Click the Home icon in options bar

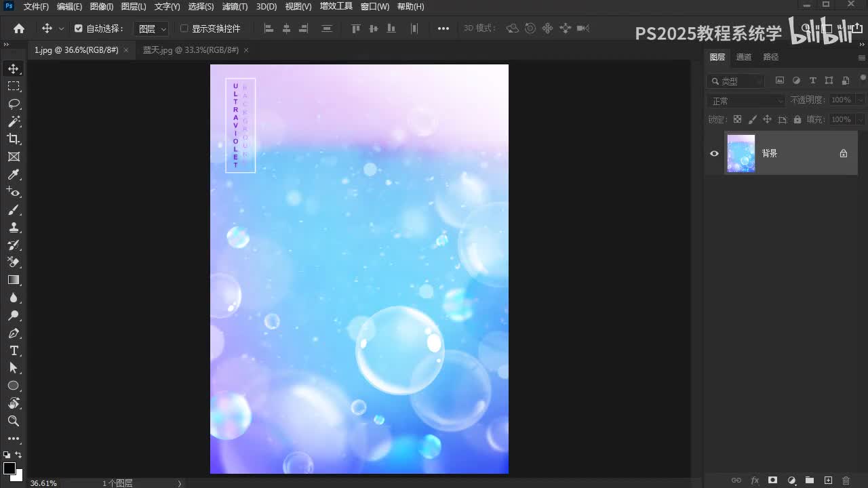tap(19, 28)
